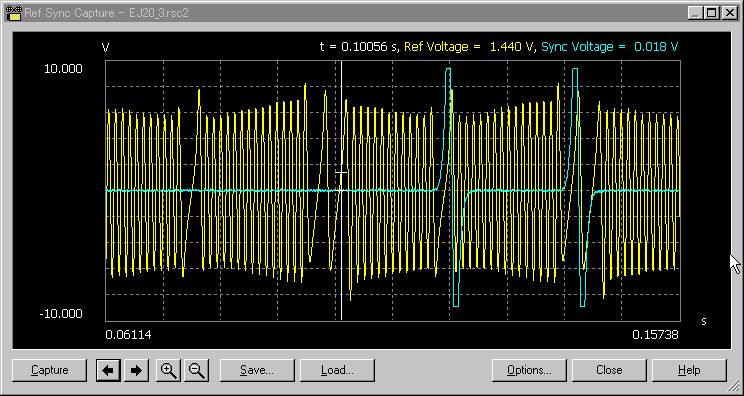Start a new Capture
The height and width of the screenshot is (396, 744).
point(49,370)
